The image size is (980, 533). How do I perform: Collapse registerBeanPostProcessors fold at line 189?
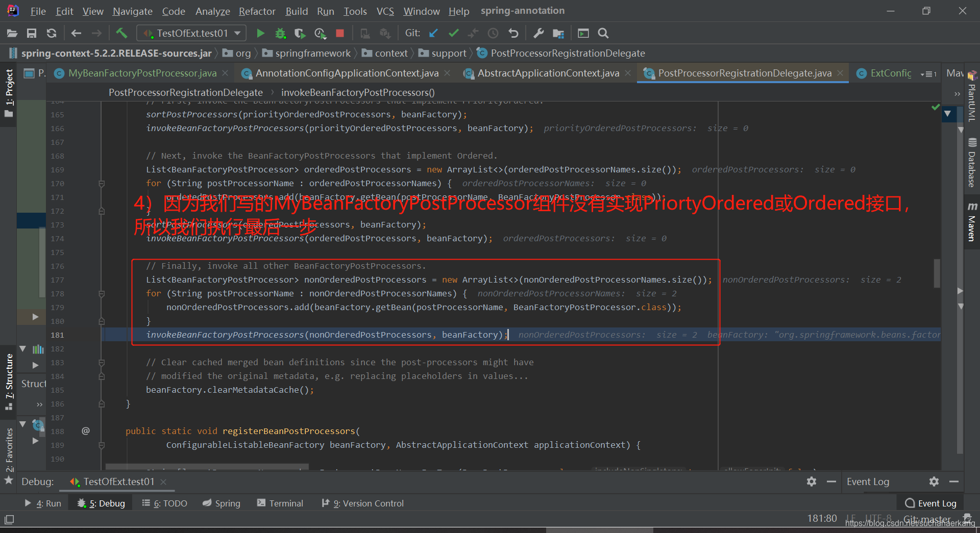coord(102,445)
